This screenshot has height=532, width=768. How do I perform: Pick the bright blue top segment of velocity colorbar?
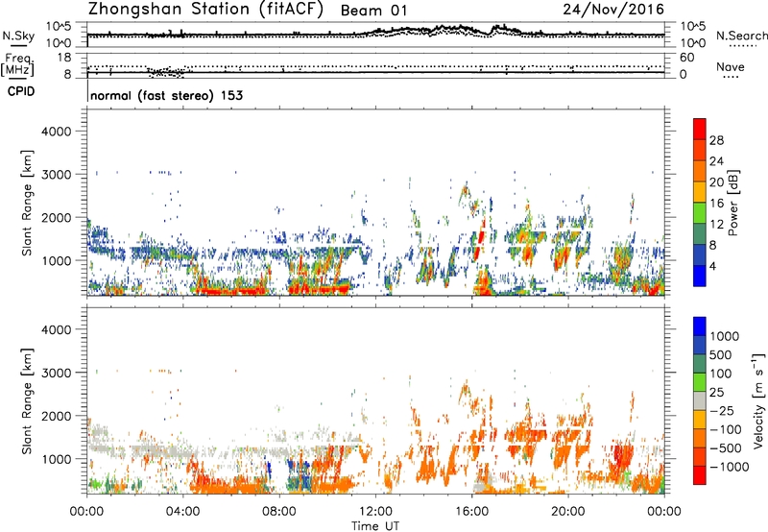(700, 326)
